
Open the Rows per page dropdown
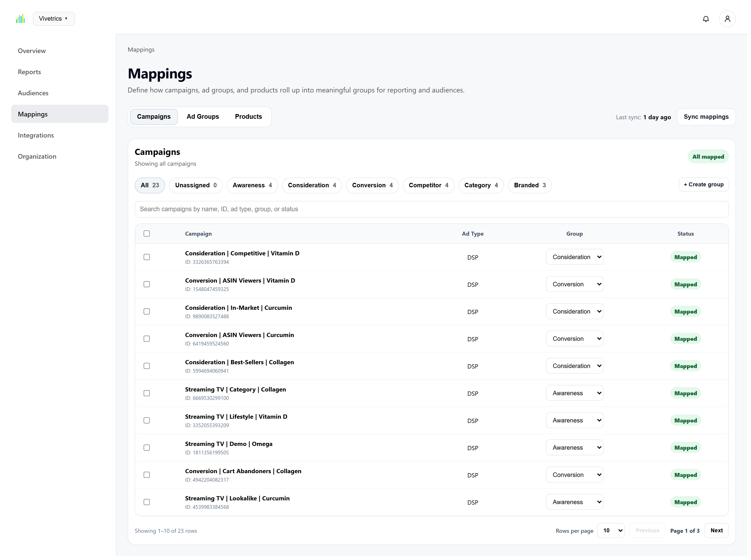pyautogui.click(x=611, y=530)
